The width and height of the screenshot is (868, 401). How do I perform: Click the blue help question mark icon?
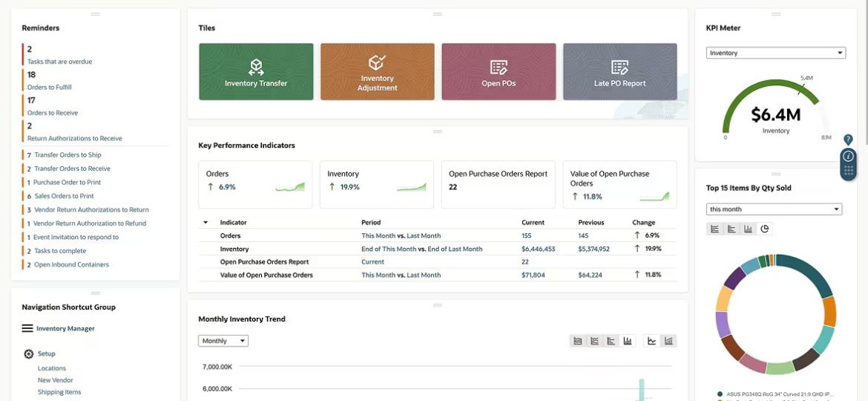(848, 140)
